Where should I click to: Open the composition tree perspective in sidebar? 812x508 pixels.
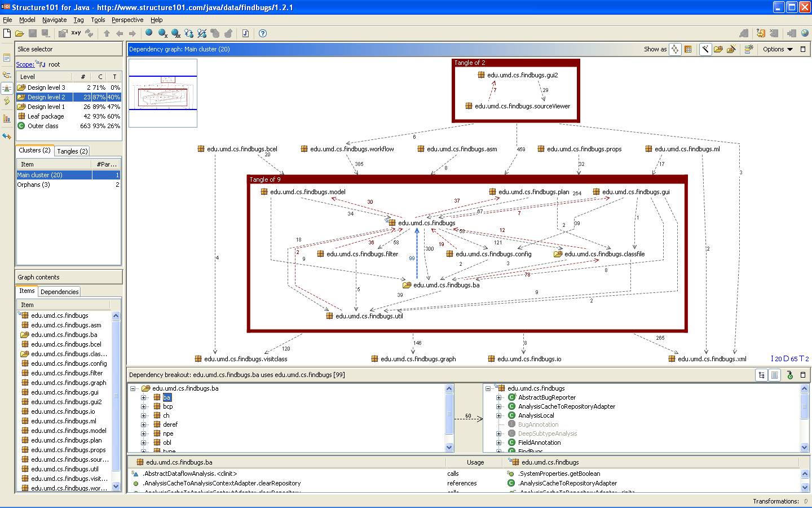[x=7, y=75]
